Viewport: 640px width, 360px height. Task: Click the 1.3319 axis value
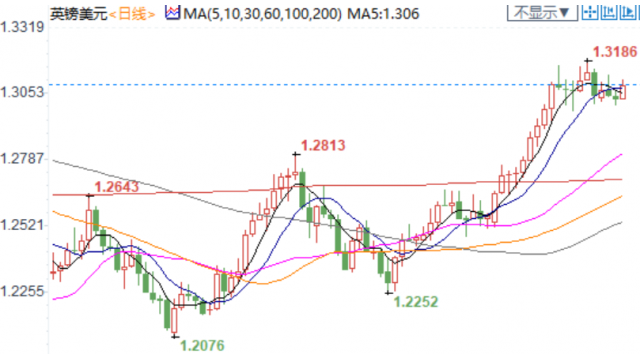click(x=22, y=27)
